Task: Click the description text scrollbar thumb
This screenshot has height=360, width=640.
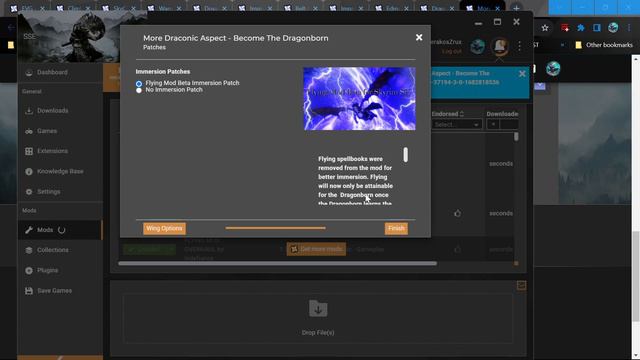Action: [405, 155]
